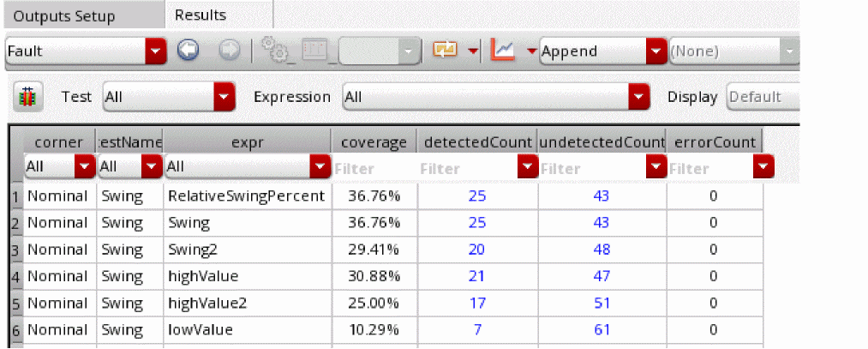Open the arrow menu beside the graph icon
This screenshot has height=349, width=868.
(x=531, y=51)
